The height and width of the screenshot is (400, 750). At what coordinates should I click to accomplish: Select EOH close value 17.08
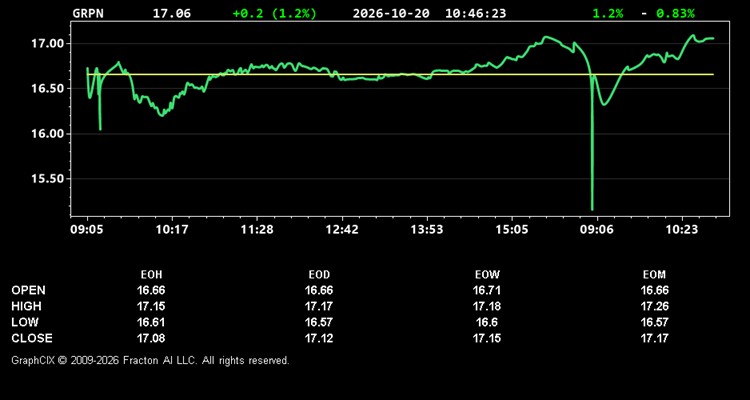[x=151, y=338]
